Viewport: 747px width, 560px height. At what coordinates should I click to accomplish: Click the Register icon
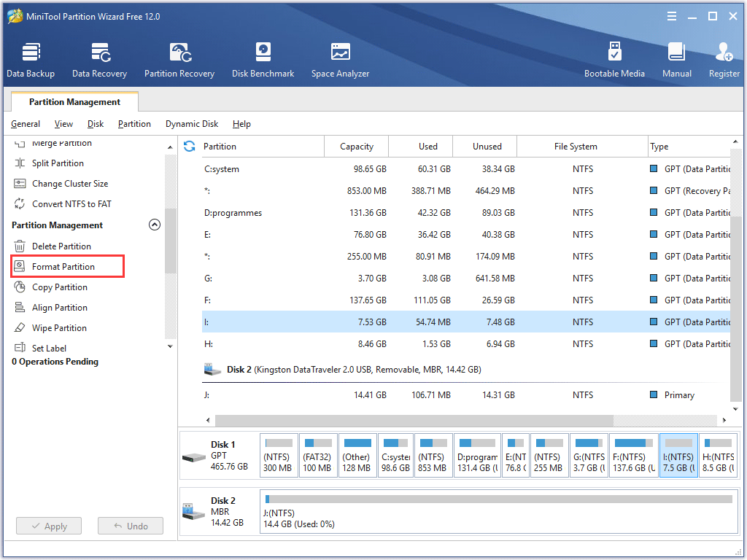coord(724,60)
